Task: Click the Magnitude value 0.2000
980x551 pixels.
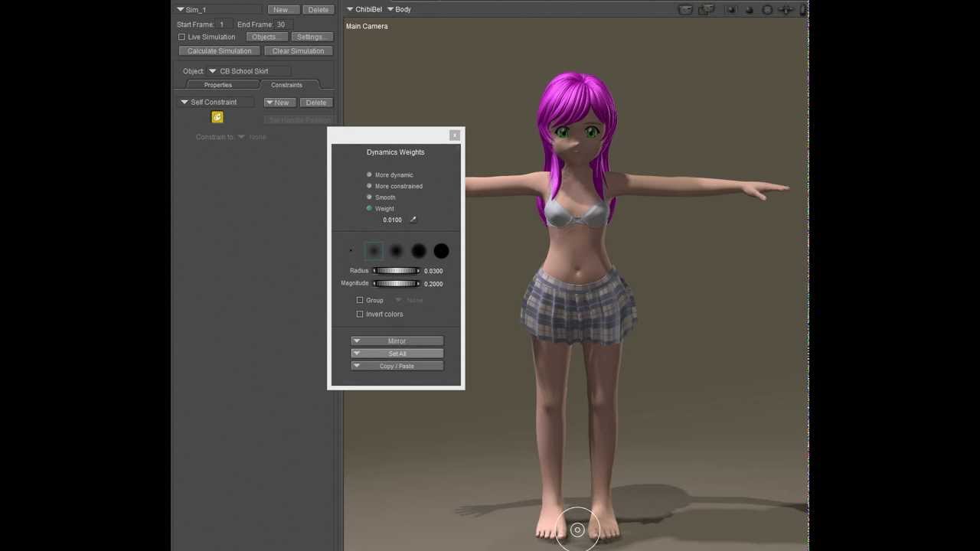Action: click(x=433, y=284)
